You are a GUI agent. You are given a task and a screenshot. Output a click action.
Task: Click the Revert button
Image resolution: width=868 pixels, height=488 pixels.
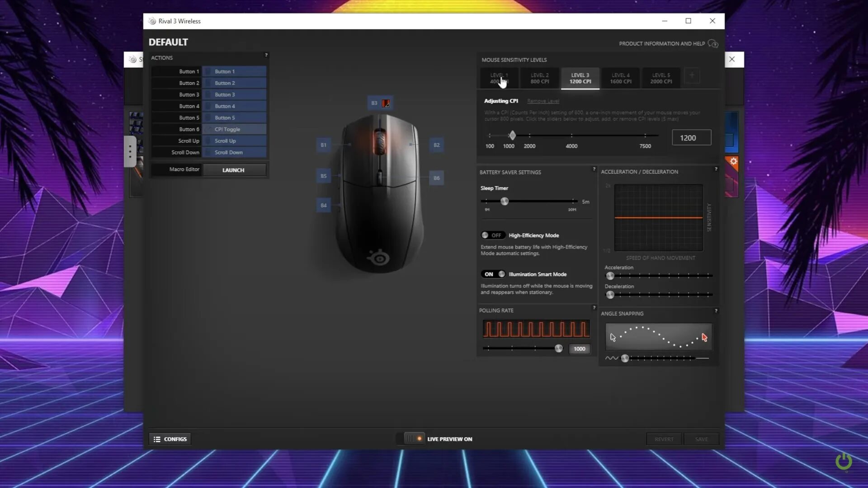(664, 439)
